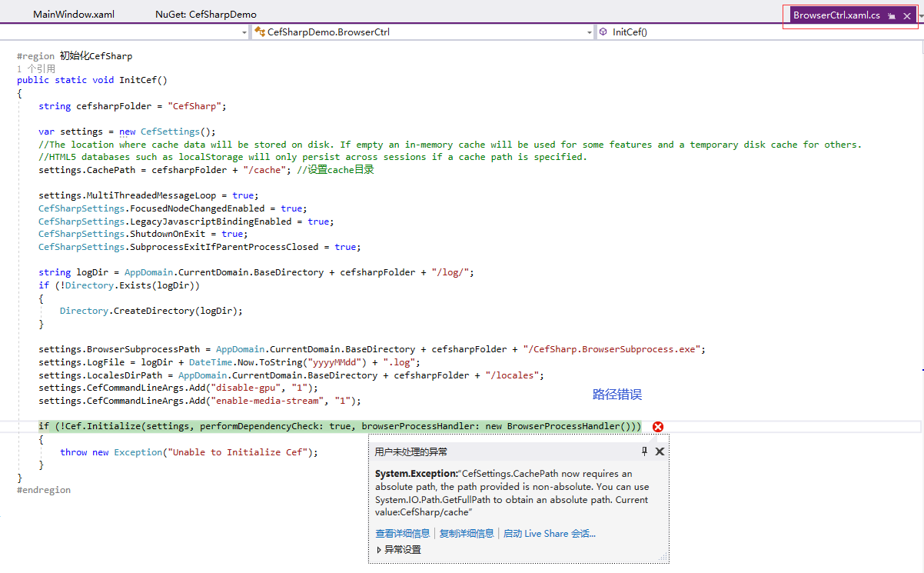
Task: Click the 用户未处理的异常 popup title
Action: coord(410,451)
